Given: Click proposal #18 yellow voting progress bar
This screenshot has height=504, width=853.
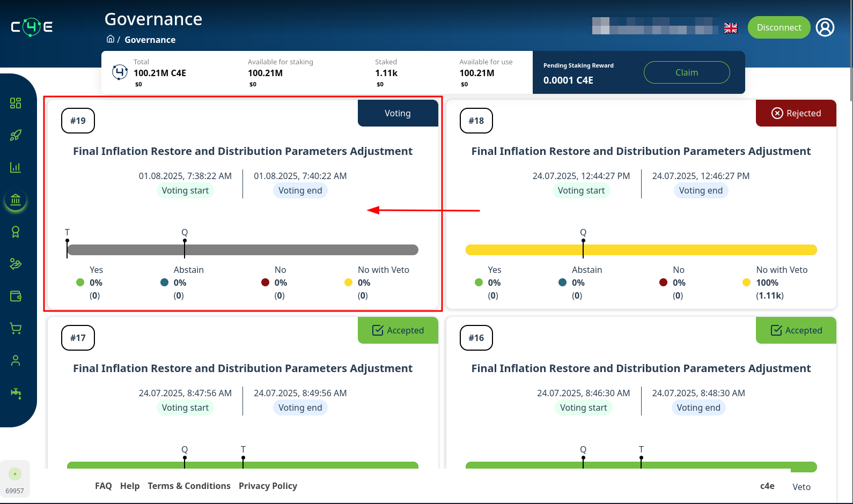Looking at the screenshot, I should click(641, 250).
